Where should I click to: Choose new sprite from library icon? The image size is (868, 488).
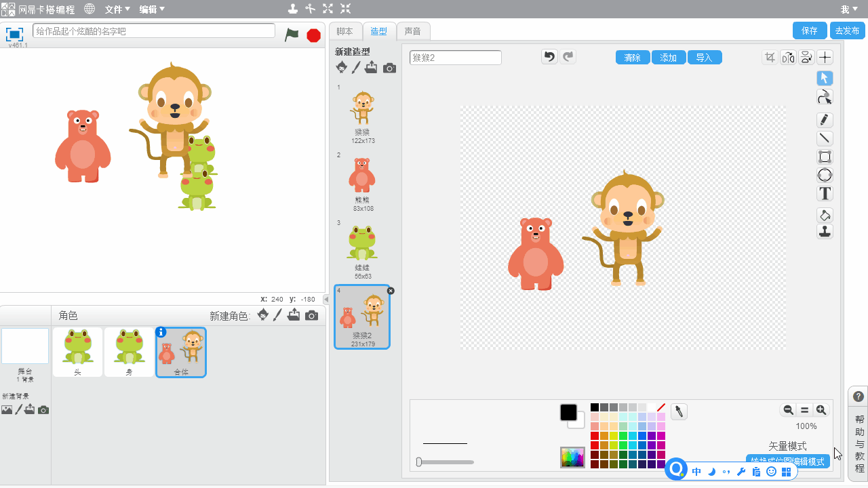point(263,315)
